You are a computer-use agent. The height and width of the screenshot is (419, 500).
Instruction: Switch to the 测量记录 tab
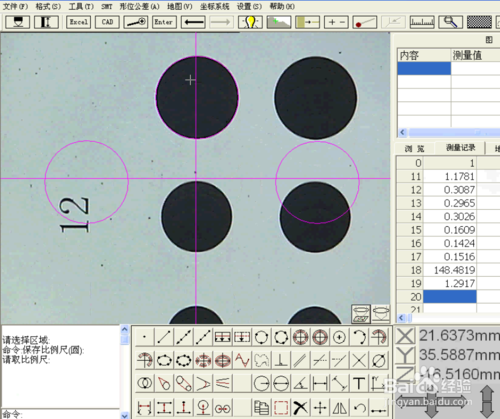pos(460,148)
